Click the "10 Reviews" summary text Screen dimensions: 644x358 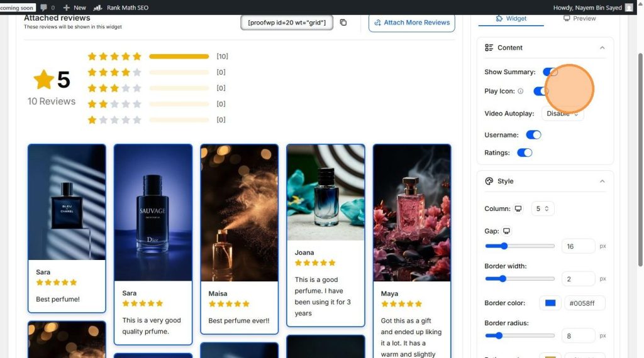(x=52, y=101)
